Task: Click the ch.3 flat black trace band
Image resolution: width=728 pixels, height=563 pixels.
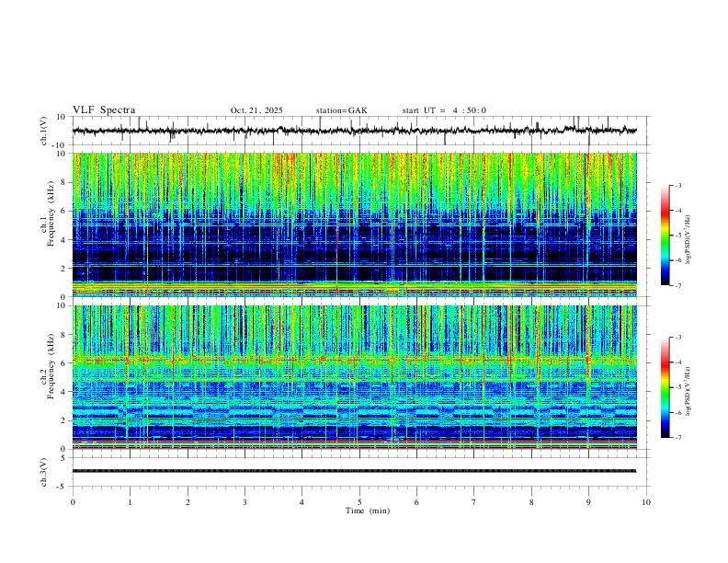Action: click(x=354, y=471)
